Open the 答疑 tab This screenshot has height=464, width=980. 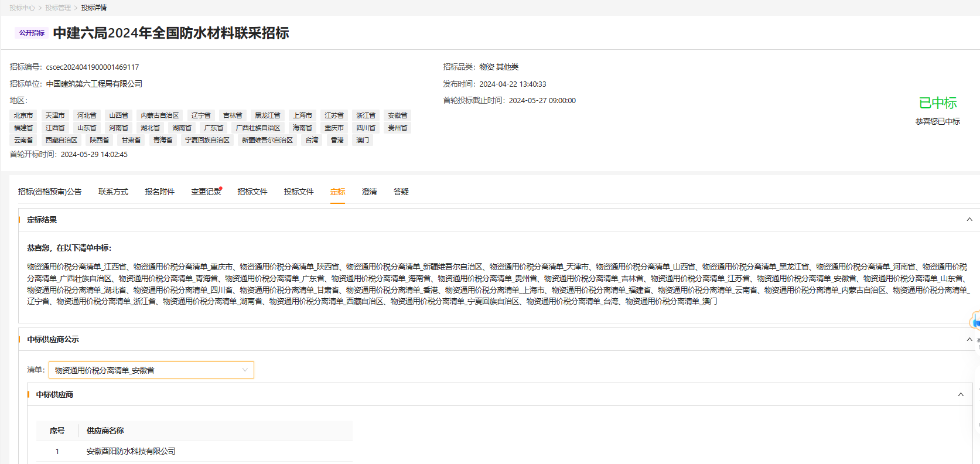pyautogui.click(x=401, y=192)
